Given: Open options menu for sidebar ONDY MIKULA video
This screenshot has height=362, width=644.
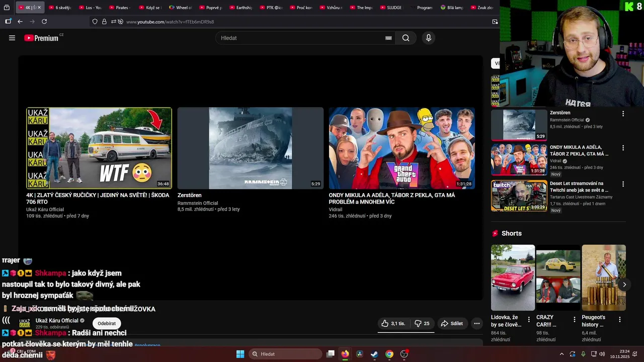Looking at the screenshot, I should (x=623, y=148).
